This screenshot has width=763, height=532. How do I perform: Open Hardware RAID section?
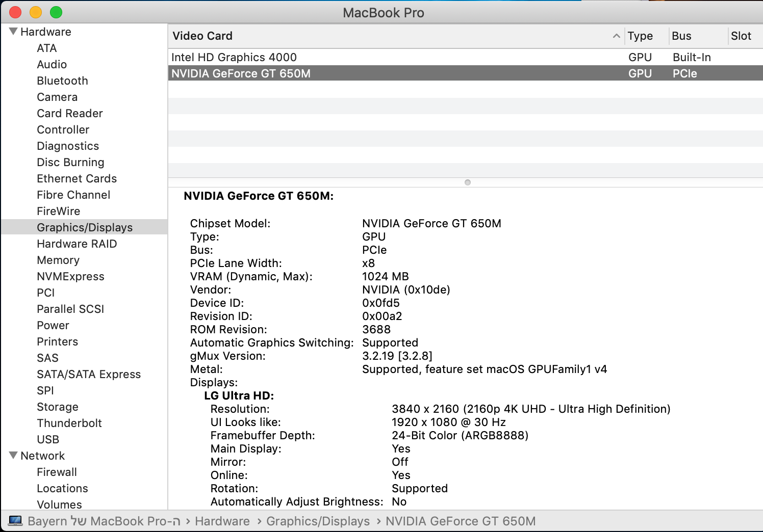pos(77,244)
